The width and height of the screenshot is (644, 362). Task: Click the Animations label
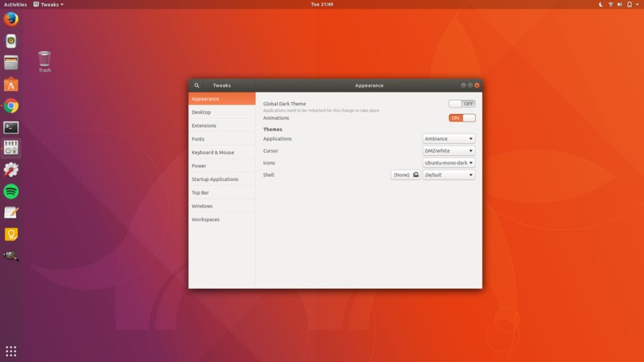point(276,117)
